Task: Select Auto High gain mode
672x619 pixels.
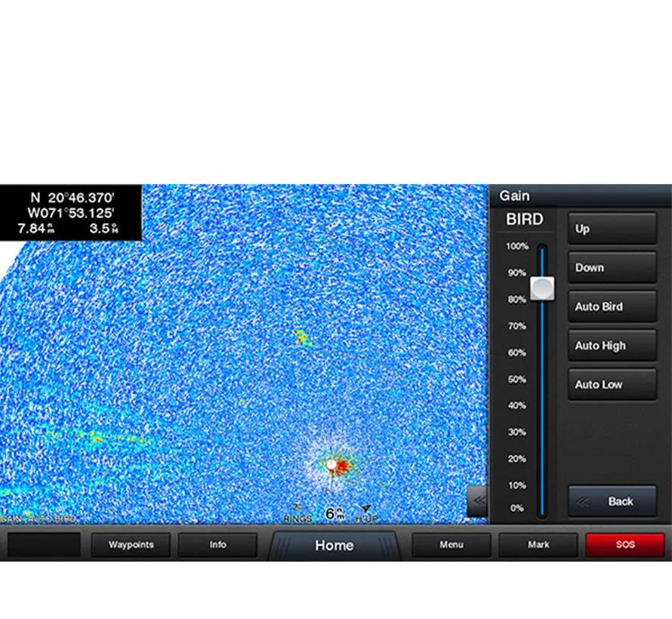Action: point(612,346)
